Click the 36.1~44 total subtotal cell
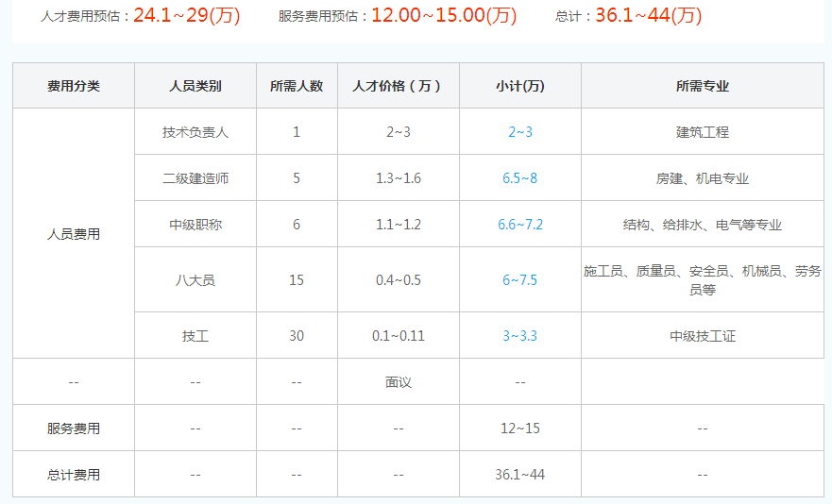Screen dimensions: 832x504 tap(520, 475)
